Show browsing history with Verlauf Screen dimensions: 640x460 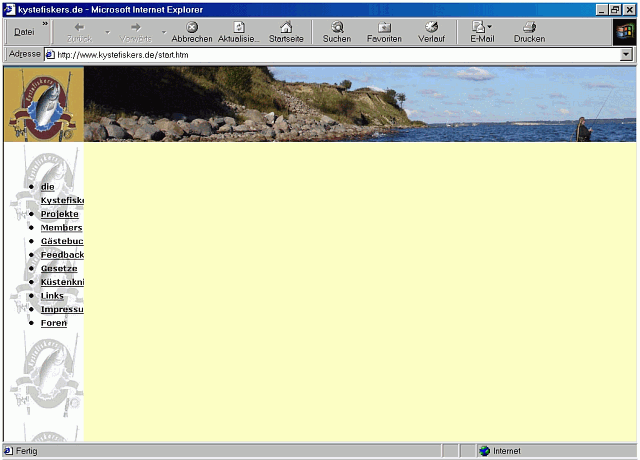[431, 32]
